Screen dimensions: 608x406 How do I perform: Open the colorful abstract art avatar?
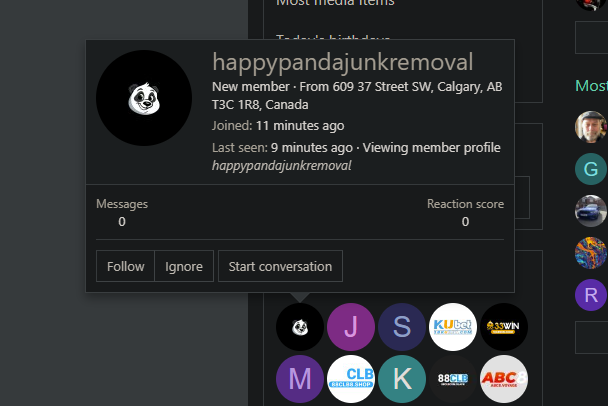click(591, 253)
